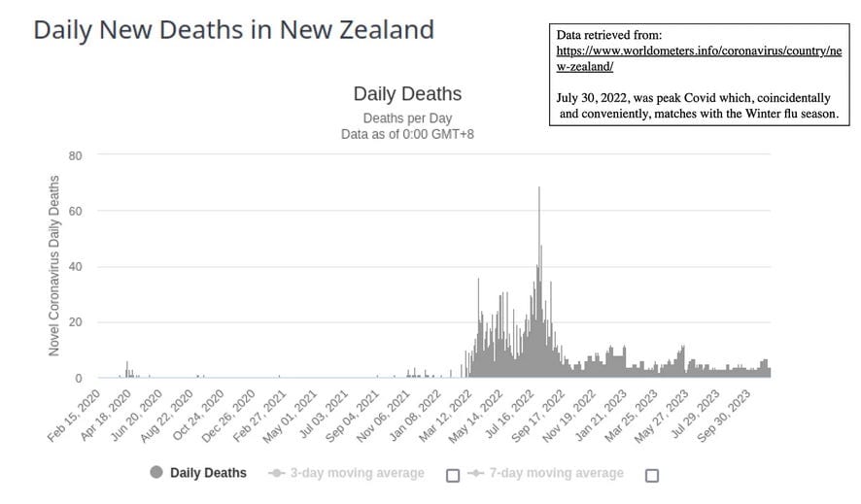Click the 3-day moving average legend text

point(357,473)
